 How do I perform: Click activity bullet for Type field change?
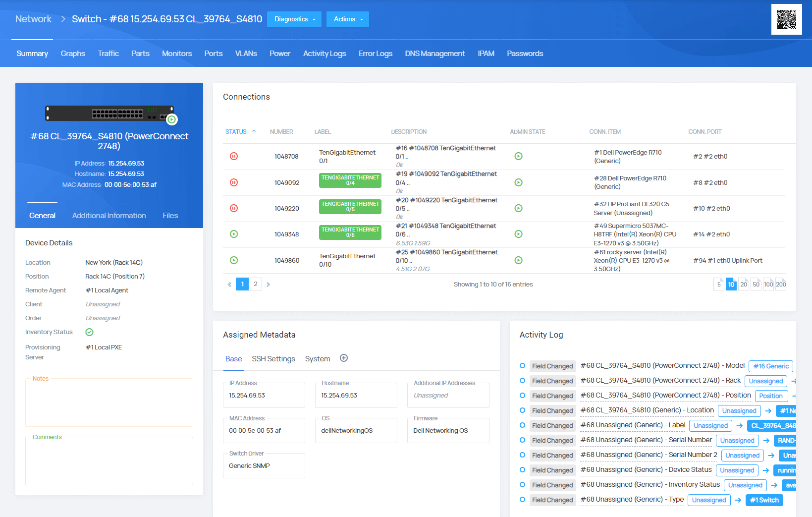[x=522, y=500]
